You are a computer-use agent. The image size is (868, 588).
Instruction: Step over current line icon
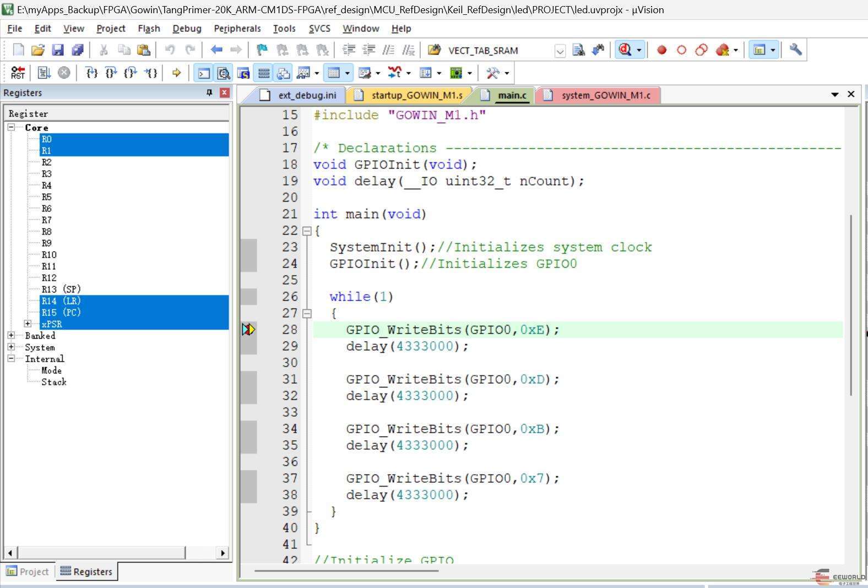(111, 73)
